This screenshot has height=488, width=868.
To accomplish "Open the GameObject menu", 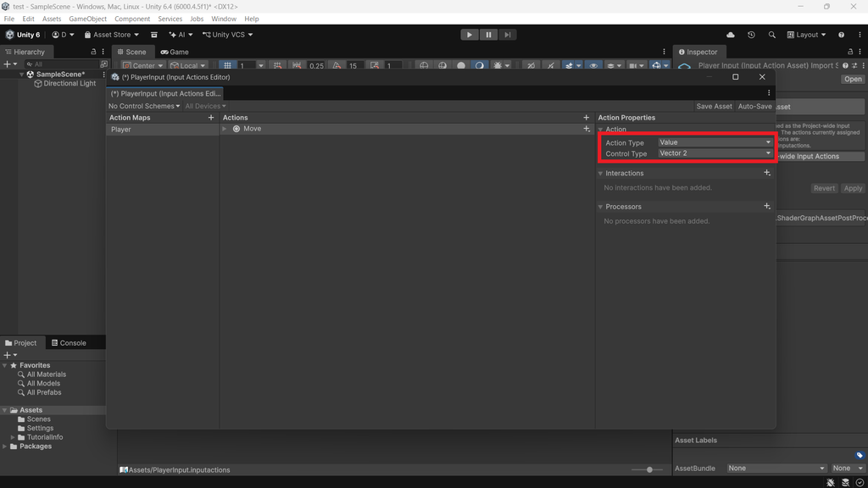I will pyautogui.click(x=87, y=19).
